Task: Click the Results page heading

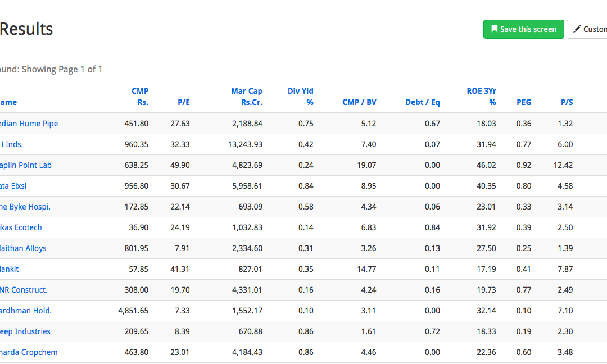Action: click(26, 29)
